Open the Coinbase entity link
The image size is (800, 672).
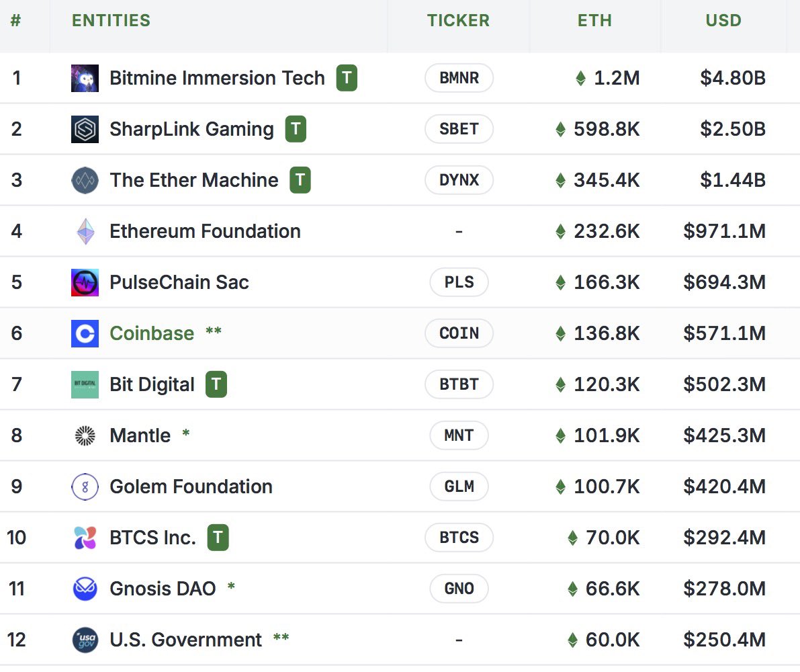pyautogui.click(x=152, y=333)
